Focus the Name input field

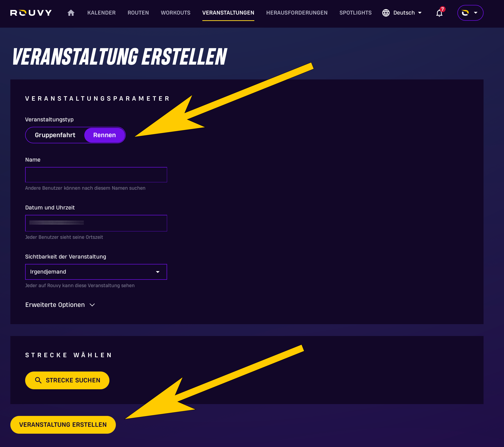(96, 175)
